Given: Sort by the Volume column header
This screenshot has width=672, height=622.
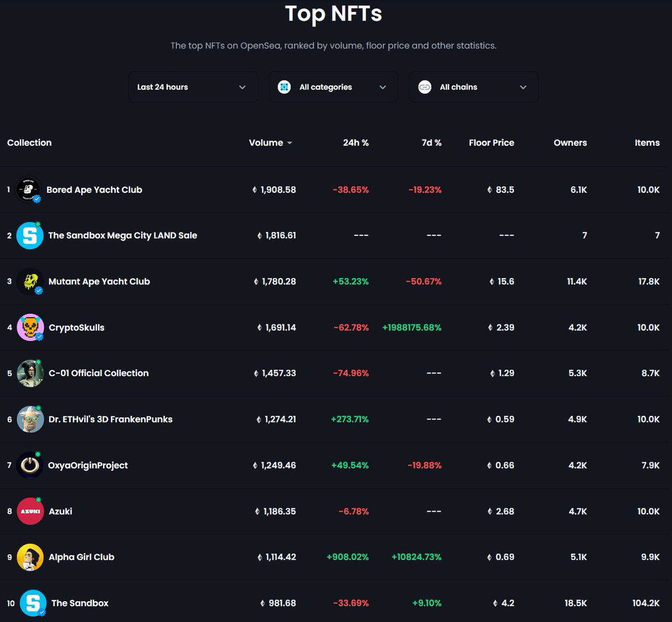Looking at the screenshot, I should [x=270, y=143].
